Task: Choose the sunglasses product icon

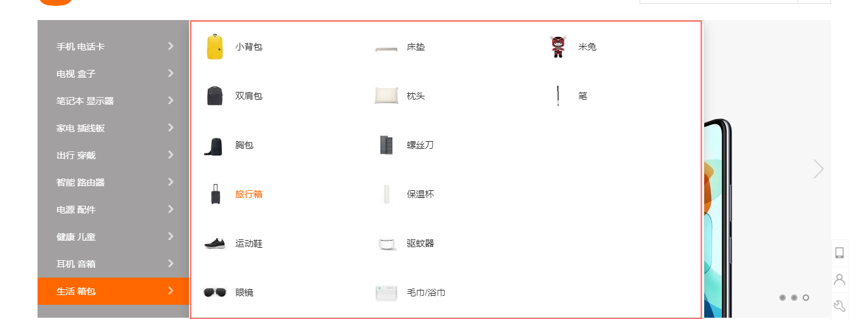Action: pyautogui.click(x=215, y=292)
